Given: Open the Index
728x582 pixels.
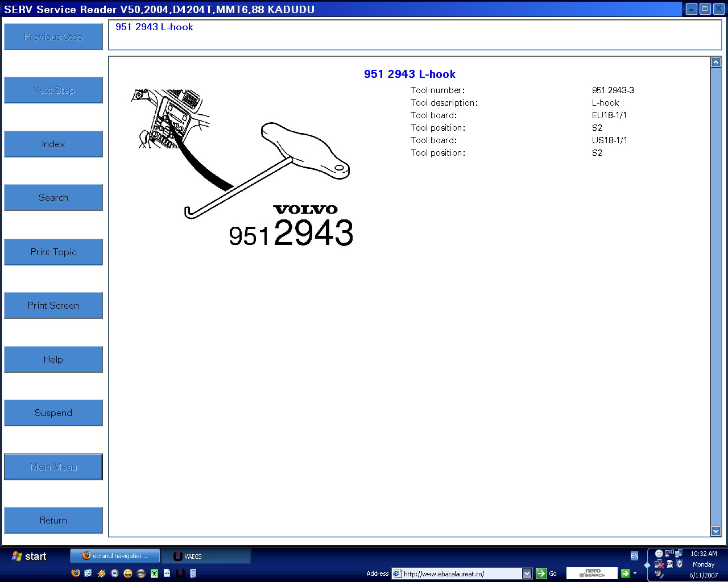Looking at the screenshot, I should pyautogui.click(x=53, y=144).
